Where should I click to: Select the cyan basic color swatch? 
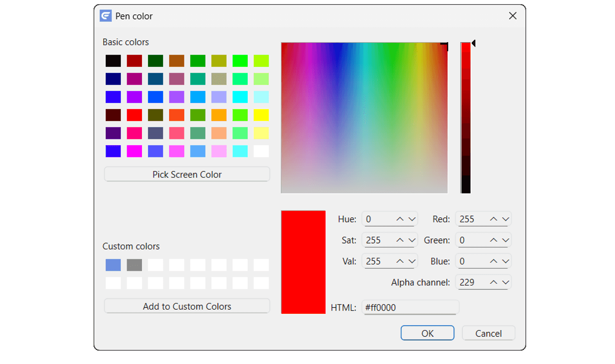[x=240, y=97]
